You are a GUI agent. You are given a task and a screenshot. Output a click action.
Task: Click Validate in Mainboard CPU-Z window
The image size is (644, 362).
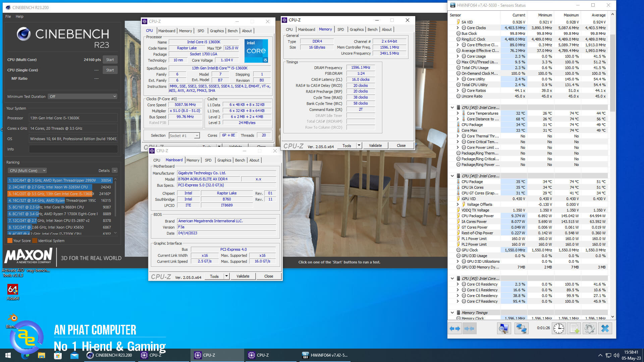[243, 277]
